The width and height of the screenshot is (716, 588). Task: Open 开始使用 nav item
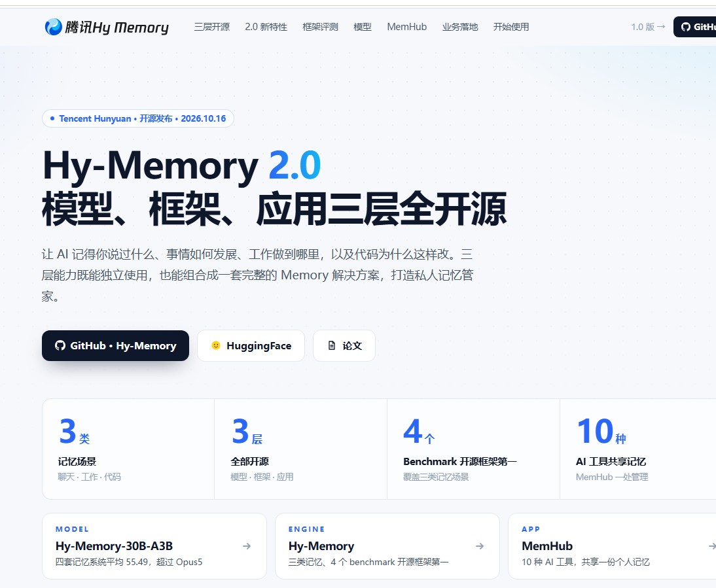pos(511,27)
